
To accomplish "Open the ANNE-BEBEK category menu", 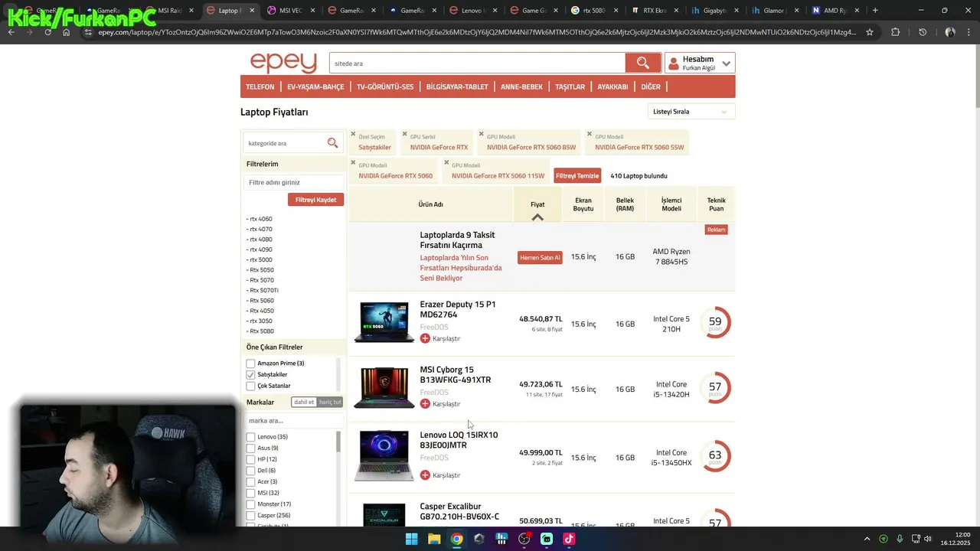I will [521, 86].
